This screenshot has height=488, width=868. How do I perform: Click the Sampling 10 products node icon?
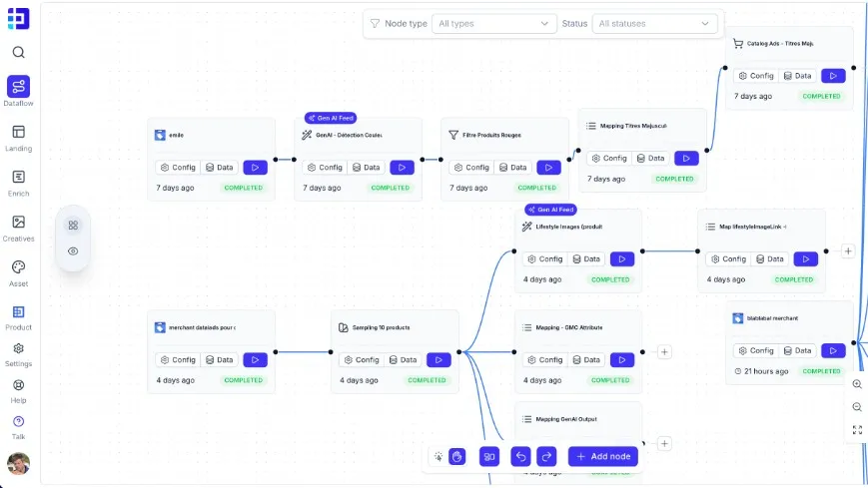(x=344, y=327)
